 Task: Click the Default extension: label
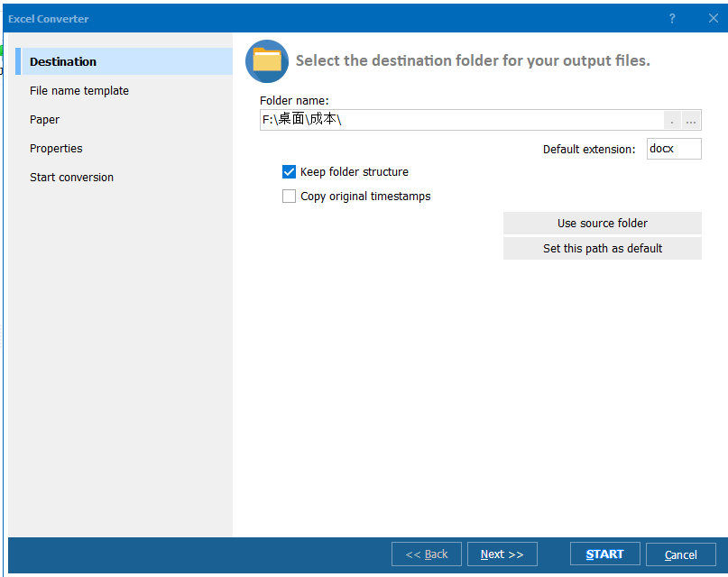(x=589, y=150)
